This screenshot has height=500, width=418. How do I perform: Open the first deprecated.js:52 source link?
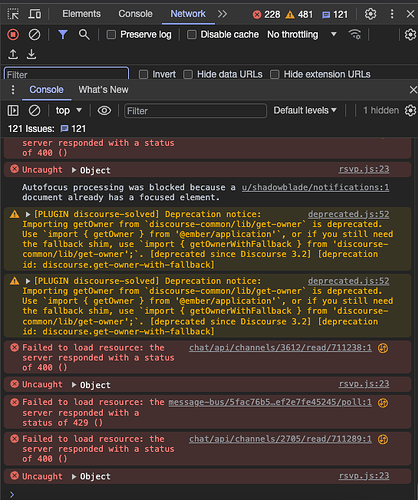348,214
